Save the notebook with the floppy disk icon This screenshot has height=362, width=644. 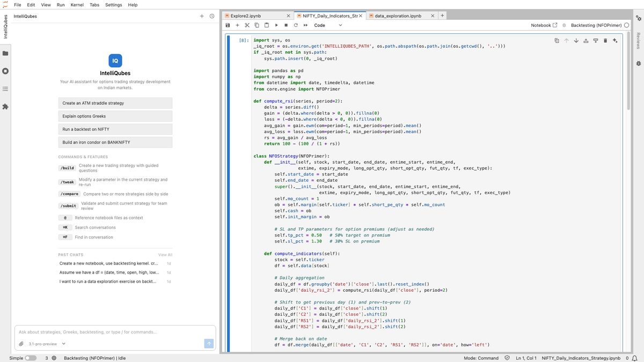point(228,25)
